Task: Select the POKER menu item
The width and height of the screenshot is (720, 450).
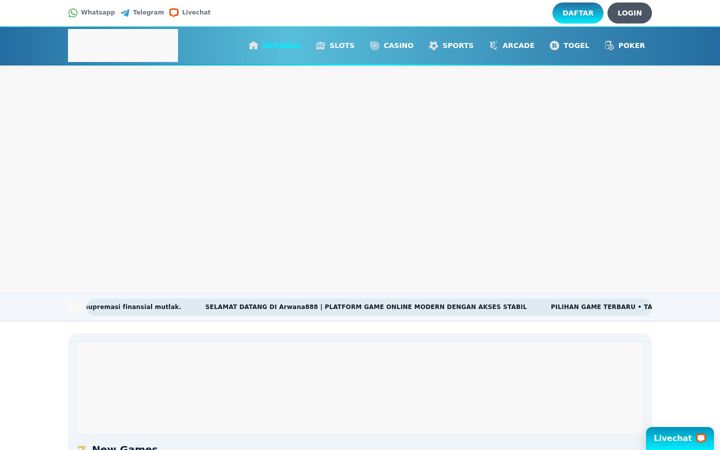Action: pyautogui.click(x=624, y=45)
